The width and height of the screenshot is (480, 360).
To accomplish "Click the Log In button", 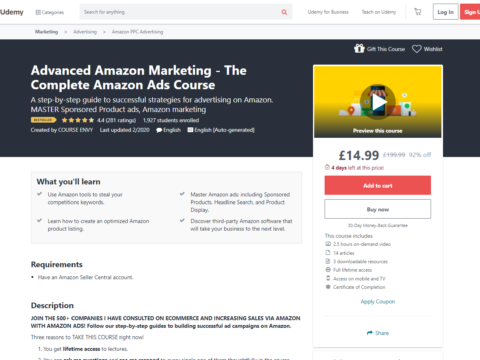I will (x=445, y=12).
